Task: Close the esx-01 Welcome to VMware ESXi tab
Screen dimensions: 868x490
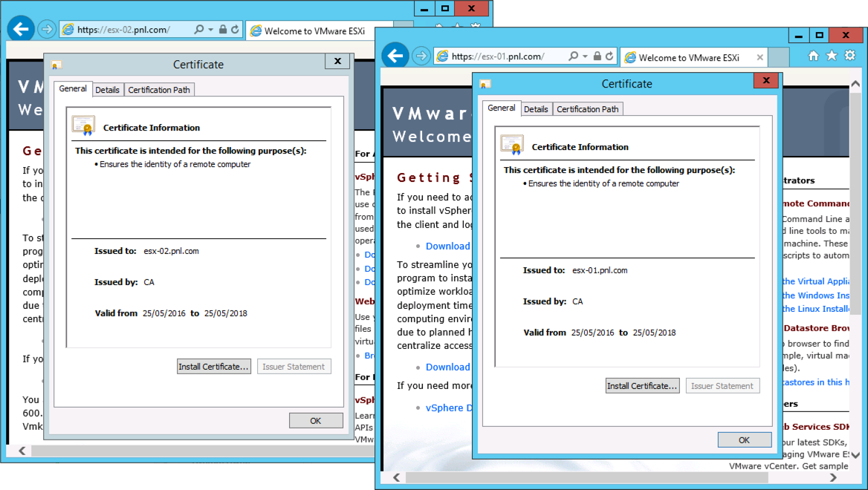Action: pyautogui.click(x=760, y=57)
